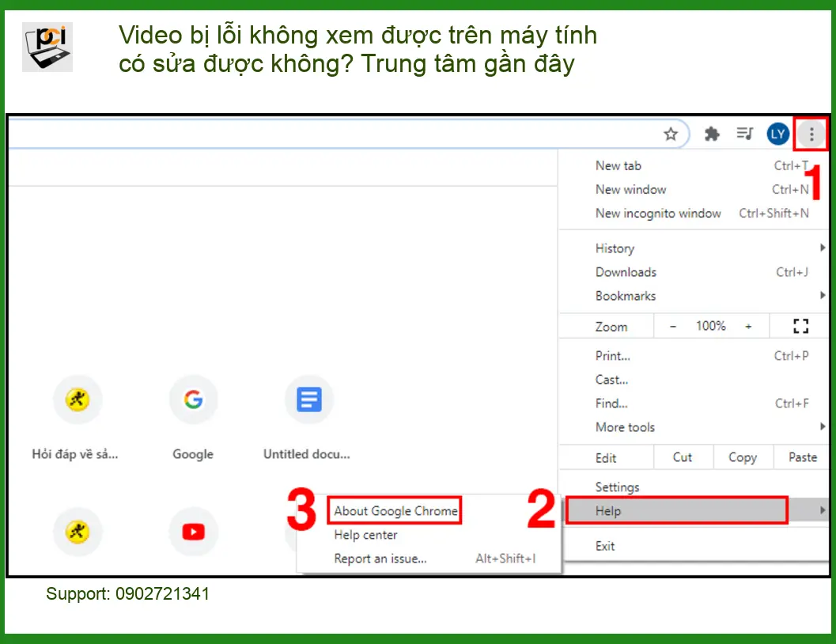Screen dimensions: 836x644
Task: Choose Print... from the menu
Action: coord(693,356)
